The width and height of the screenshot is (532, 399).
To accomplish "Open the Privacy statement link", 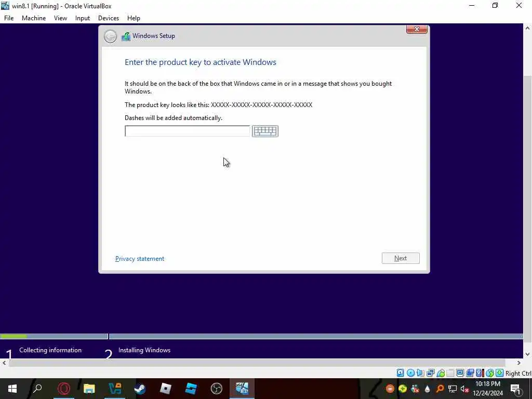I will pyautogui.click(x=140, y=259).
